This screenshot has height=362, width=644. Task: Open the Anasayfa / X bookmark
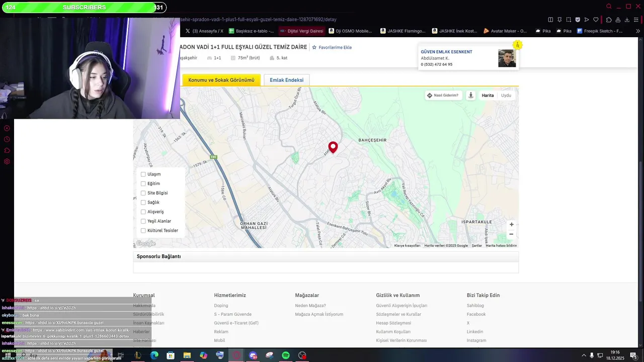coord(204,31)
